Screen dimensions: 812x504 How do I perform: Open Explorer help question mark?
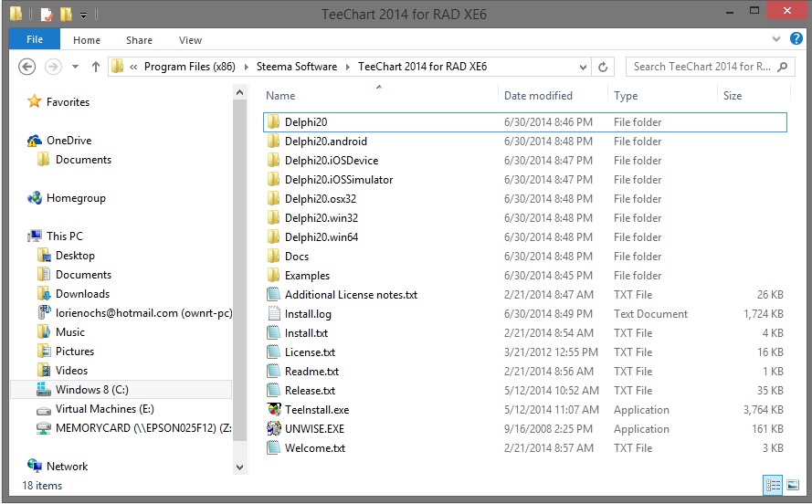click(796, 39)
